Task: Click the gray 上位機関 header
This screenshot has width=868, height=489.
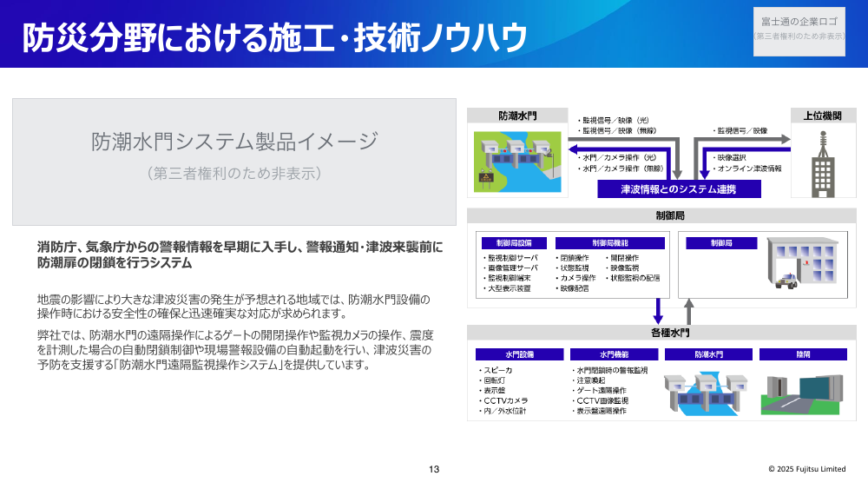Action: coord(823,116)
